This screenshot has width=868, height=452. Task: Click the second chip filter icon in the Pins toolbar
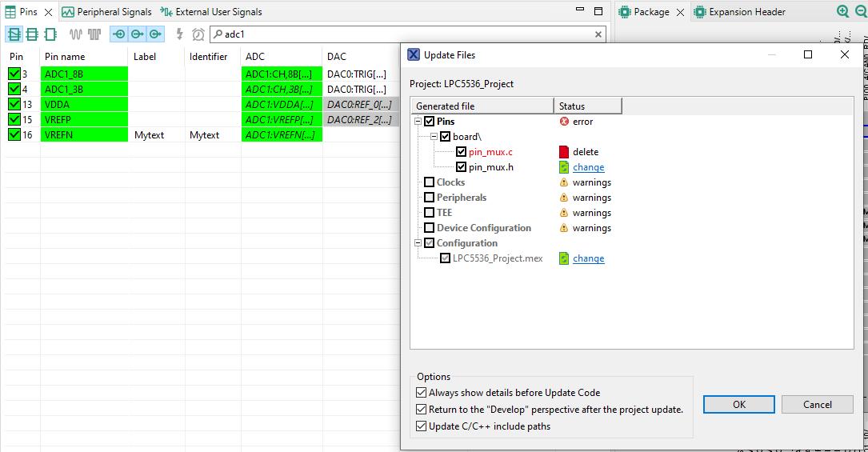(x=32, y=34)
